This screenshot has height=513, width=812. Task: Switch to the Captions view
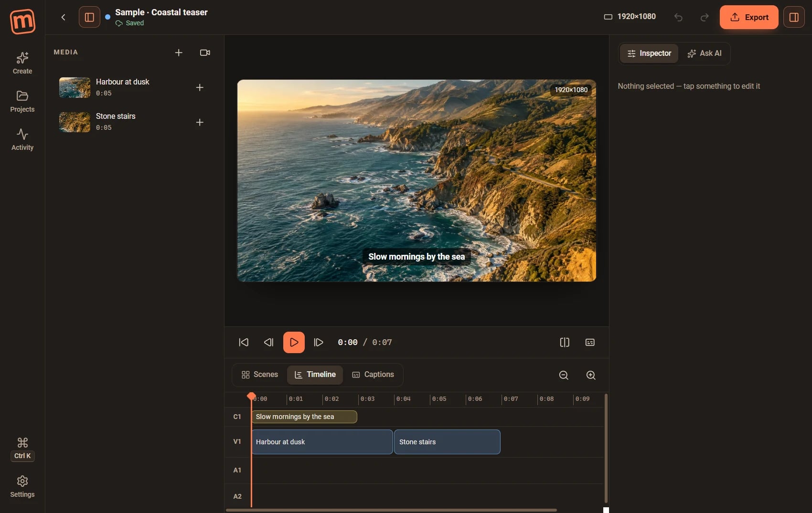point(373,375)
